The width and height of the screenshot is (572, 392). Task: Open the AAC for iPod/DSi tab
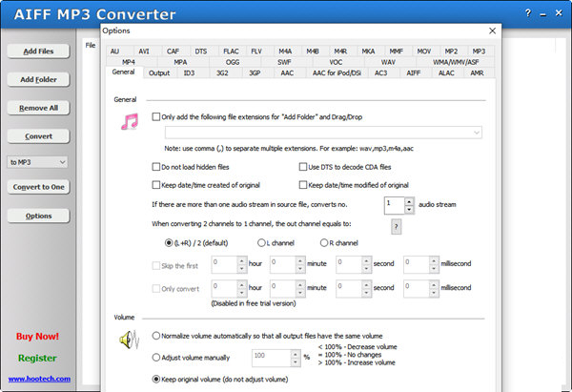click(x=337, y=73)
